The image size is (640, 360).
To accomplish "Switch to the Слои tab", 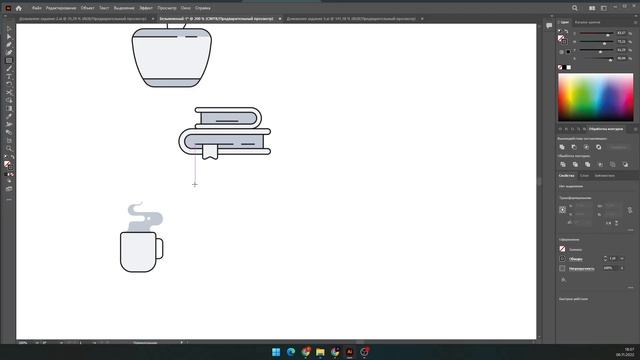I will click(584, 176).
